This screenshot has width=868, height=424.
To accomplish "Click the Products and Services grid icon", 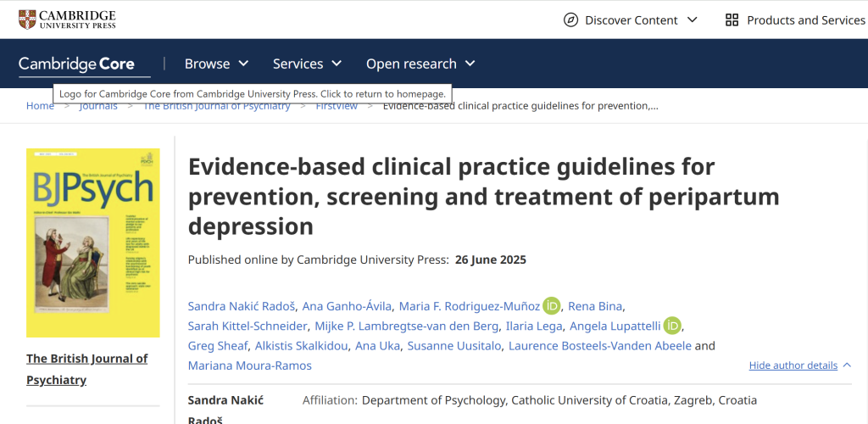I will (x=732, y=20).
